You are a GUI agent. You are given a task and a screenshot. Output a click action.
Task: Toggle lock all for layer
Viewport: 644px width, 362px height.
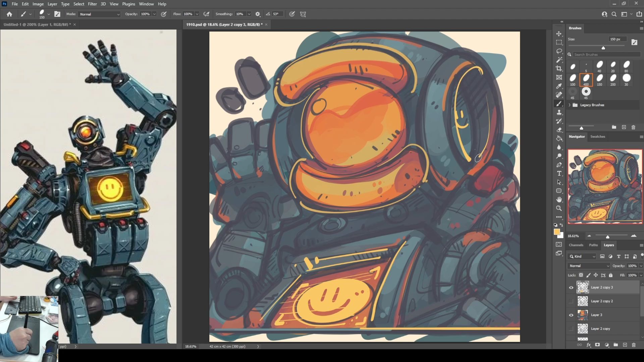pos(611,275)
